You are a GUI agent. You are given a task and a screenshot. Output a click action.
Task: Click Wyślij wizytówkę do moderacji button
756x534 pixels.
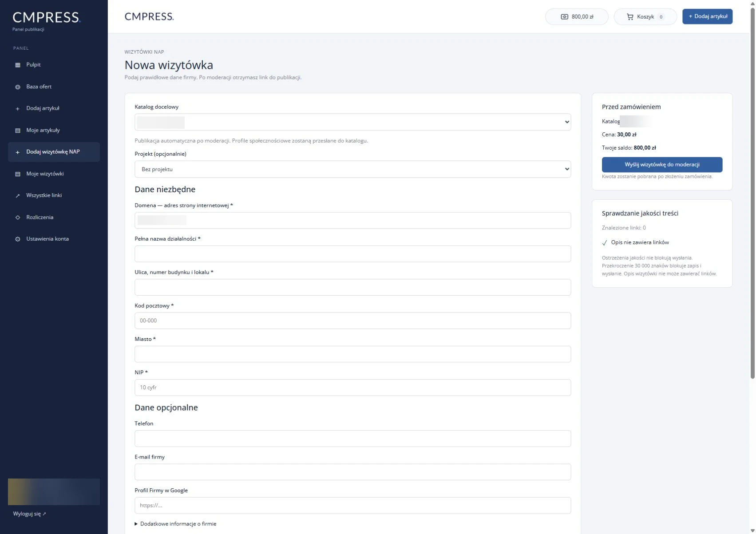[x=662, y=165]
